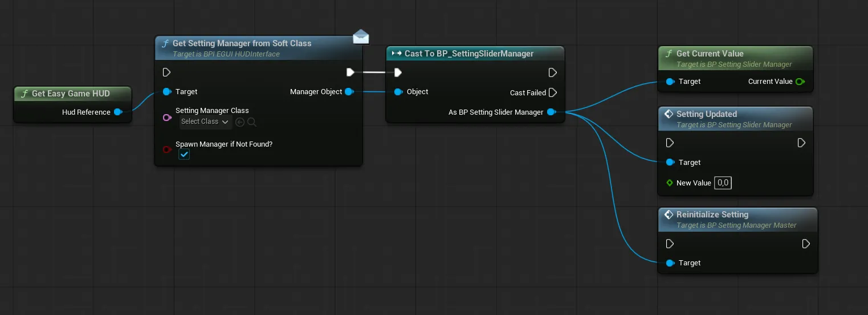
Task: Click the Target pin on Reinitialize Setting node
Action: [670, 263]
